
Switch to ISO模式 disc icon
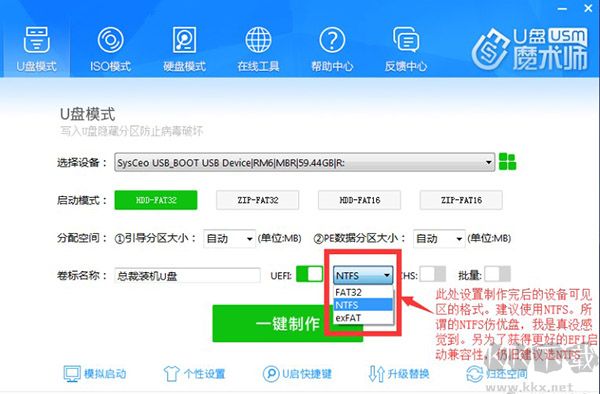[x=110, y=40]
